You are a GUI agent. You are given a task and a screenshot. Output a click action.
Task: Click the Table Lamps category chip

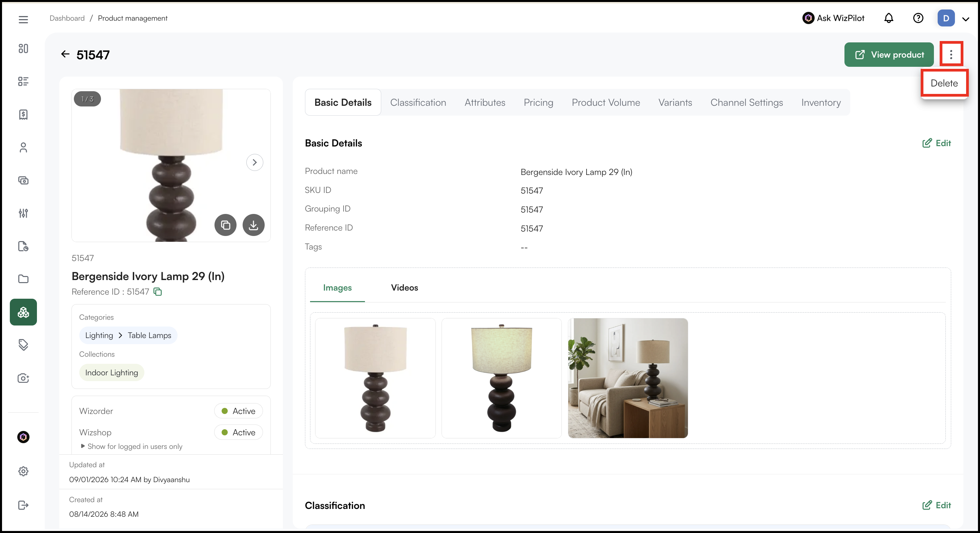pyautogui.click(x=149, y=335)
